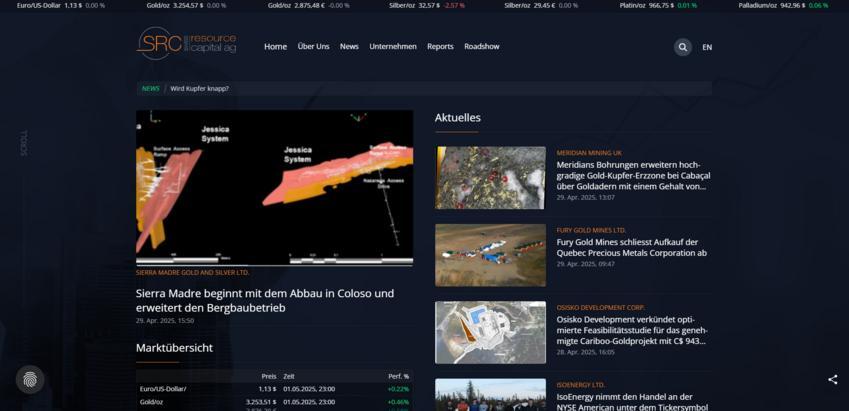Viewport: 849px width, 411px height.
Task: Click the Silber/oz 29,45 € ticker entry
Action: click(541, 5)
